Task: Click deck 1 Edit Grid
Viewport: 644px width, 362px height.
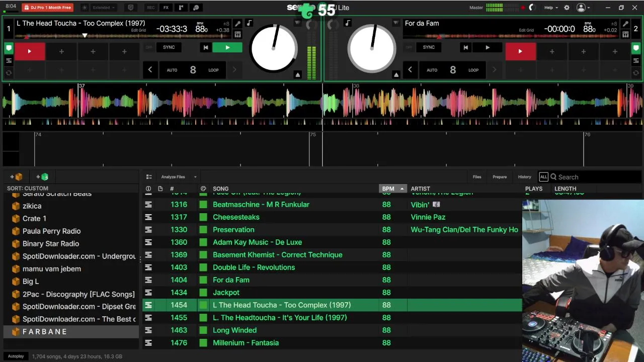Action: click(x=138, y=30)
